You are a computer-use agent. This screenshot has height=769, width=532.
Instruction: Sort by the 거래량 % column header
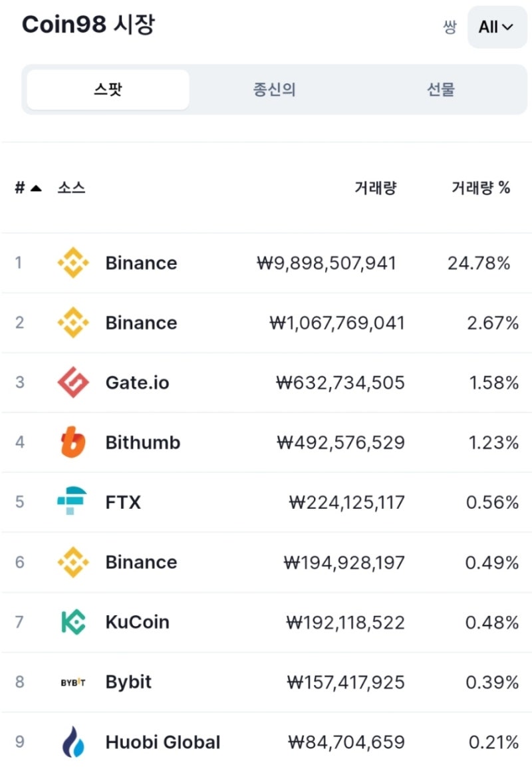point(481,188)
